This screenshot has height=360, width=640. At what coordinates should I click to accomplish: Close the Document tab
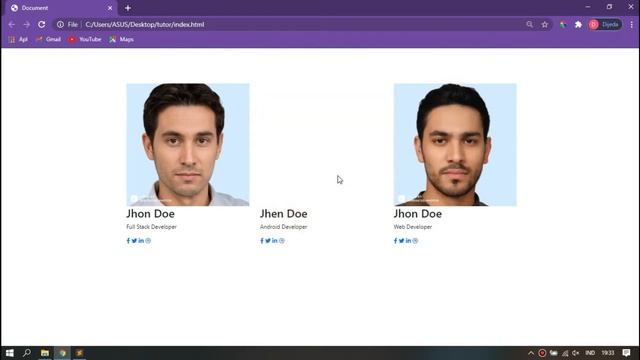110,8
